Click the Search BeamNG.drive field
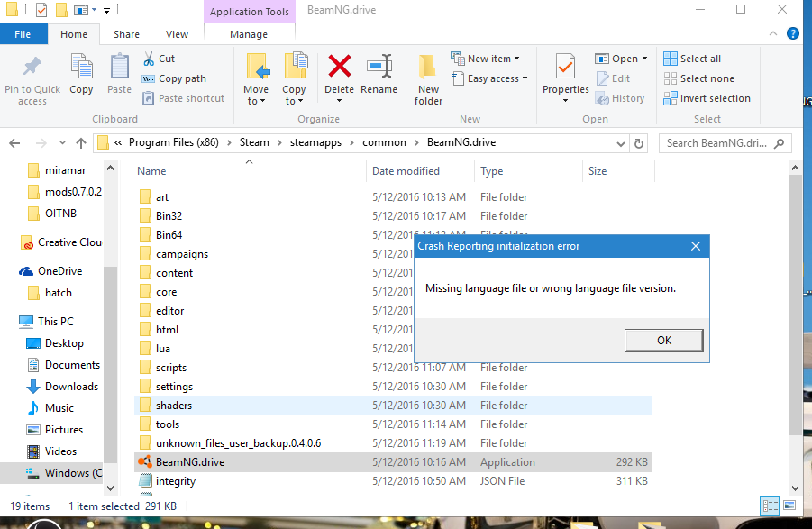 (725, 143)
